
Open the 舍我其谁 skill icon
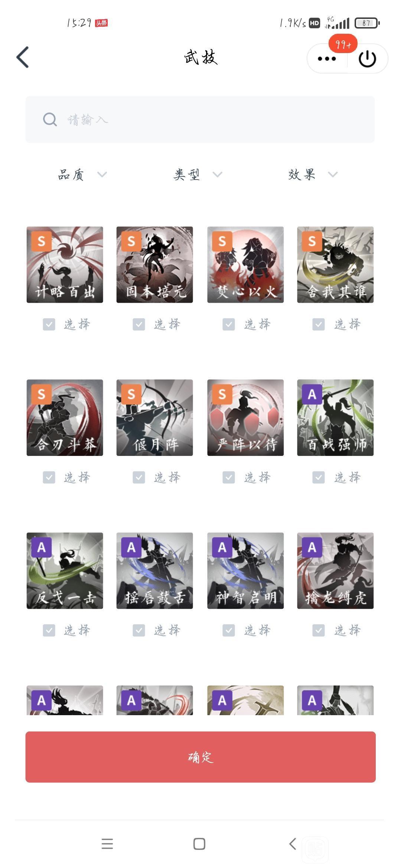335,264
